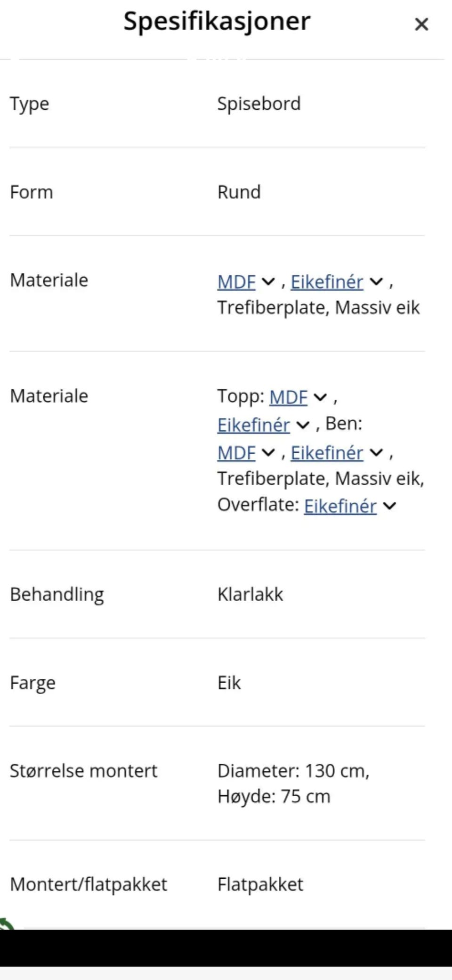Screen dimensions: 452x980
Task: Click the Flatpakket value text
Action: [260, 884]
